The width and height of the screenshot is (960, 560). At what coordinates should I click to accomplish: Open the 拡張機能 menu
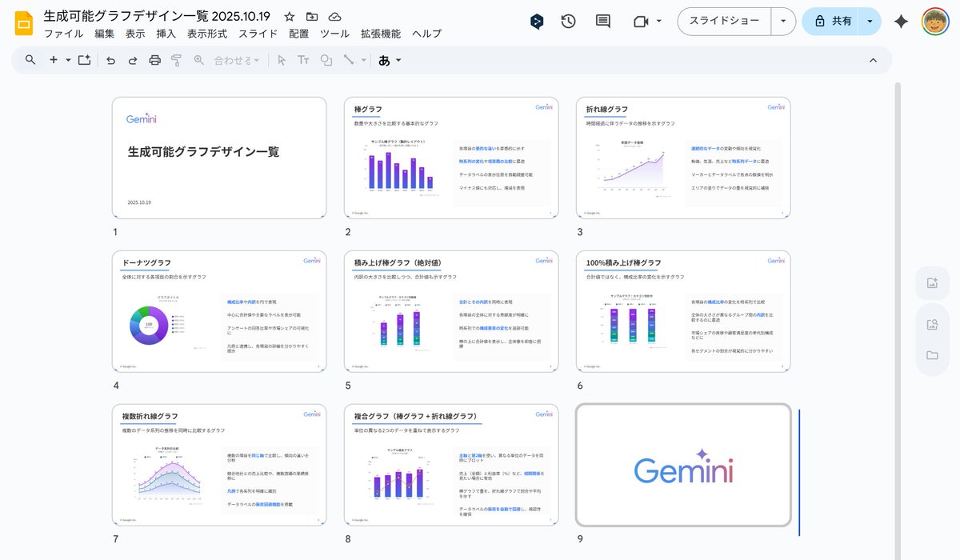[381, 34]
